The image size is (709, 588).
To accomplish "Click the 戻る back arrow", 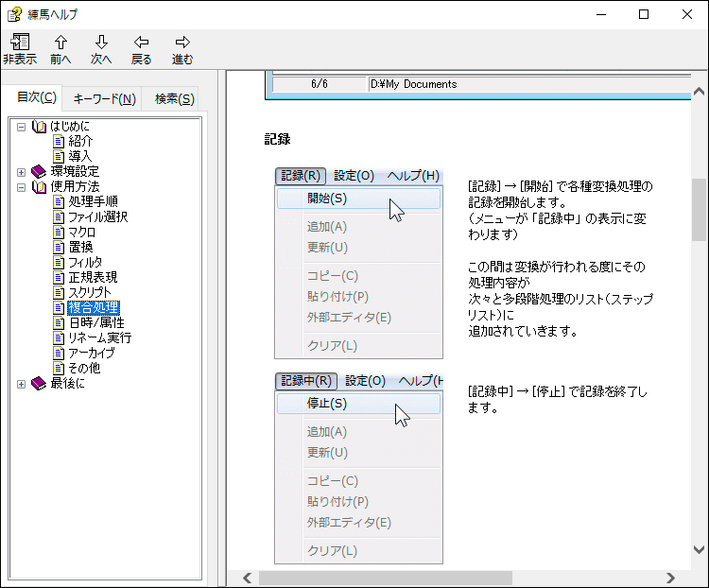I will point(142,49).
